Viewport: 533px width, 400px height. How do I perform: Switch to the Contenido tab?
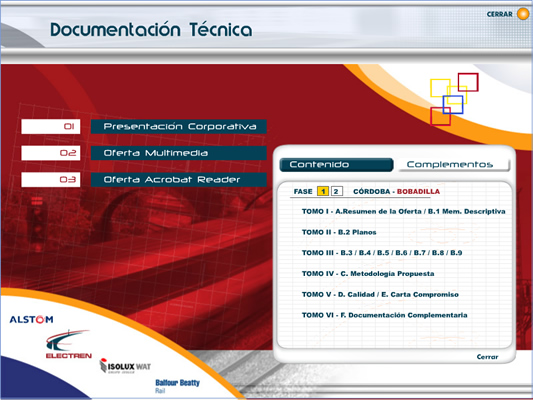coord(336,164)
